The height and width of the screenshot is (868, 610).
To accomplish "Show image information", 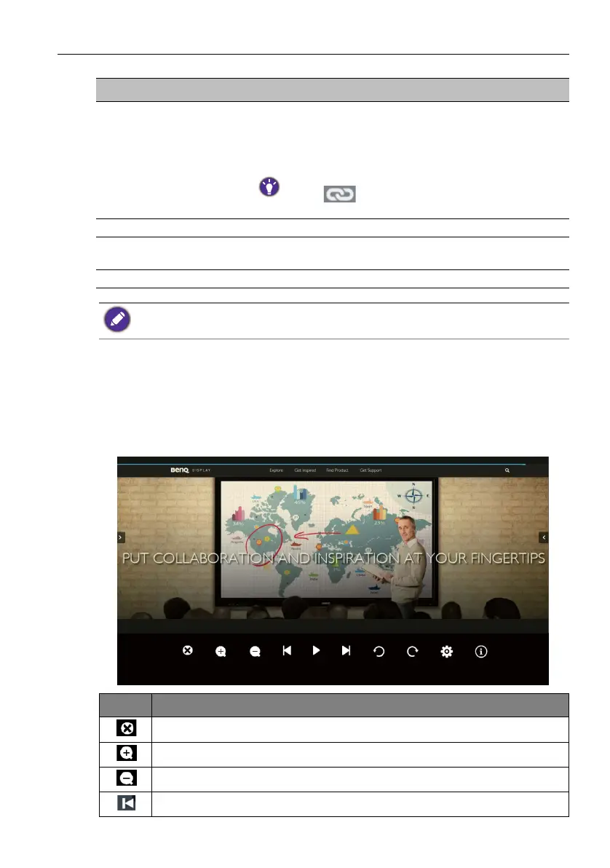I will click(481, 652).
